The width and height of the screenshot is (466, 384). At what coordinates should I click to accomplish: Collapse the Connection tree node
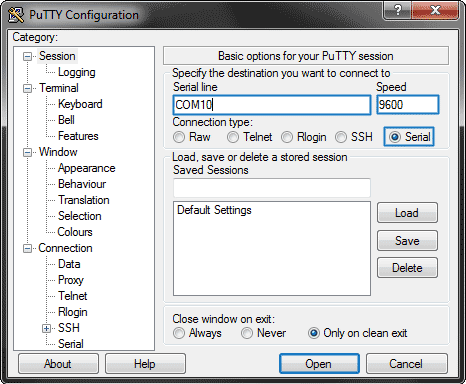point(27,248)
